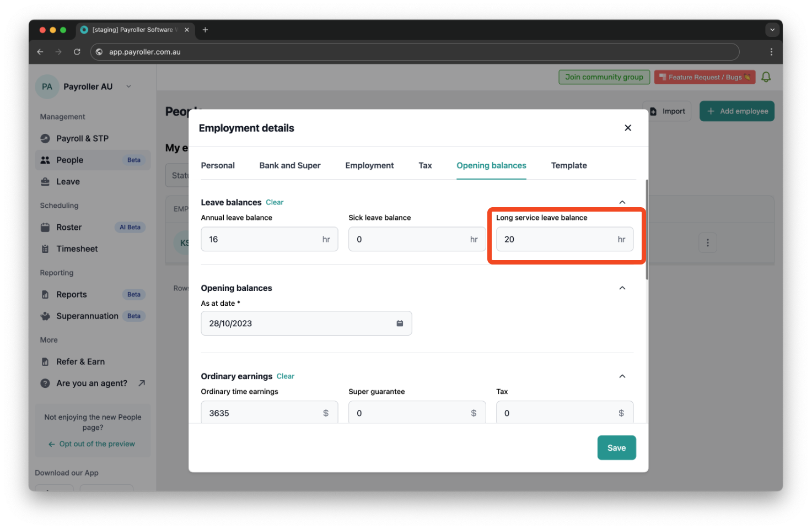Image resolution: width=812 pixels, height=529 pixels.
Task: Open the Payroll & STP sidebar icon
Action: coord(46,138)
